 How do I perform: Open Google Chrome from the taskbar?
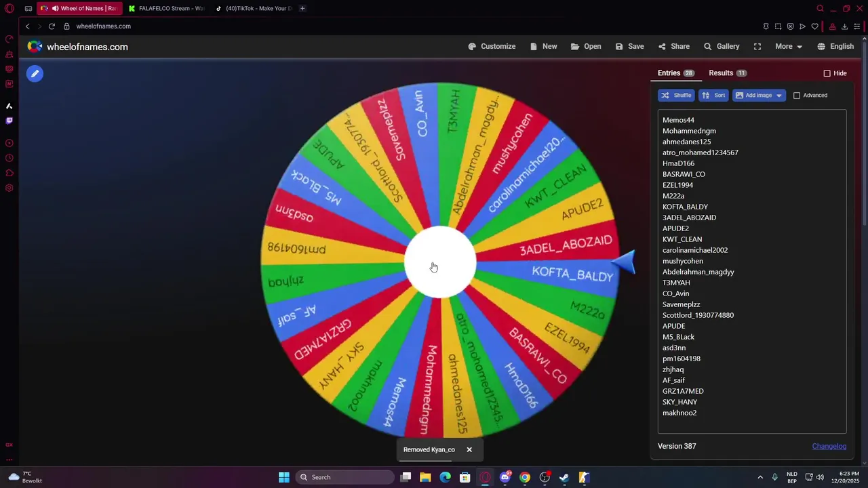(525, 477)
